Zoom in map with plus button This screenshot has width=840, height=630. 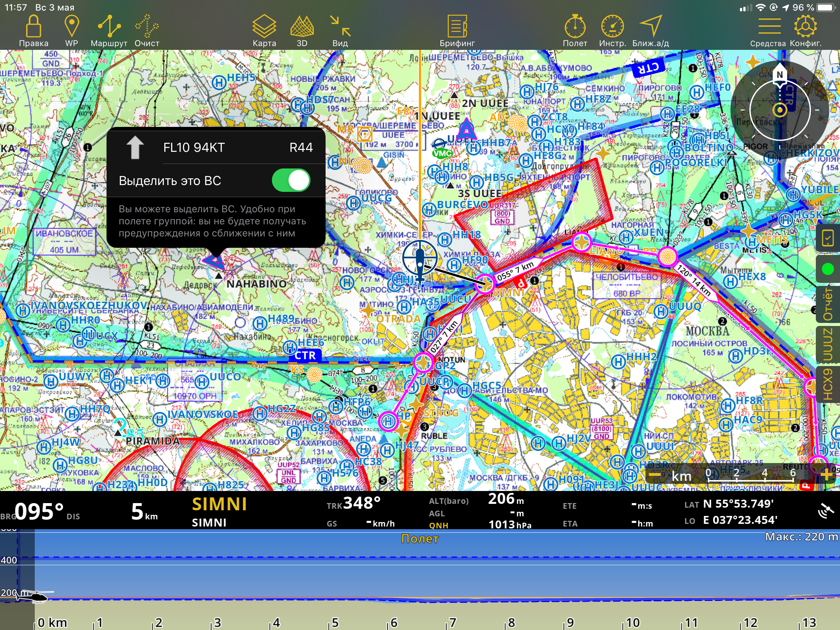tap(826, 474)
